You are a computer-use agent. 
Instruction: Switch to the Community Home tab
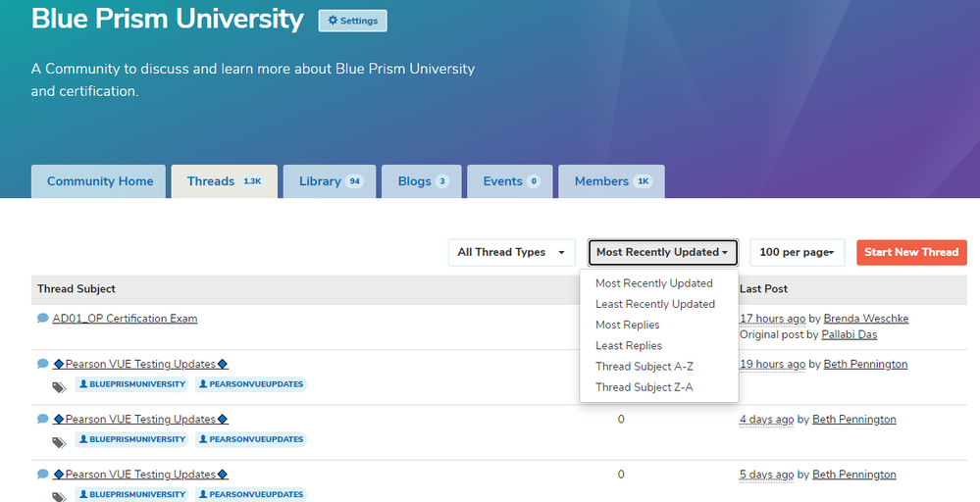[100, 181]
